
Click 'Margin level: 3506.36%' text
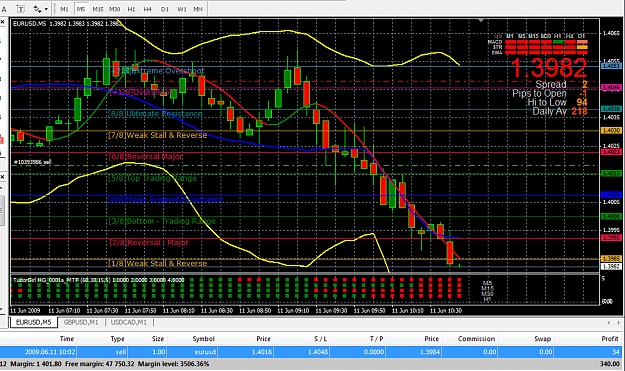click(x=173, y=364)
